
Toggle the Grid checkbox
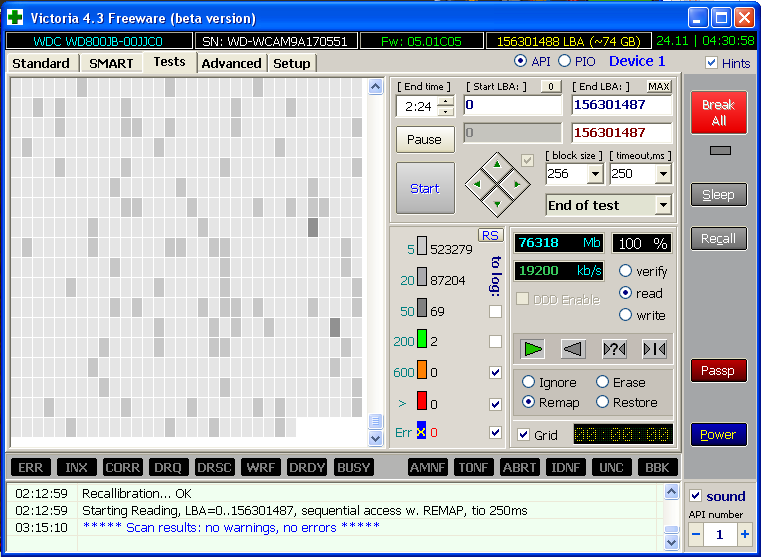click(x=523, y=435)
